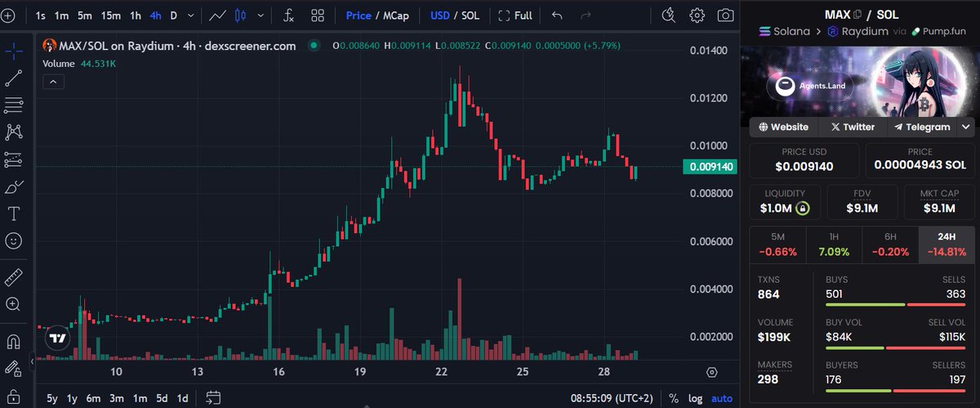This screenshot has width=980, height=408.
Task: Collapse the indicator legend chevron
Action: 53,82
